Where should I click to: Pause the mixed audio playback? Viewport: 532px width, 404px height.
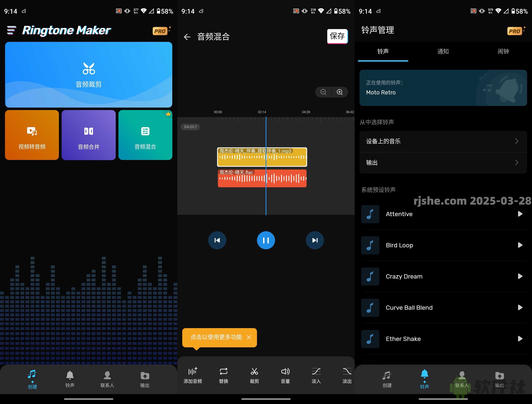266,240
